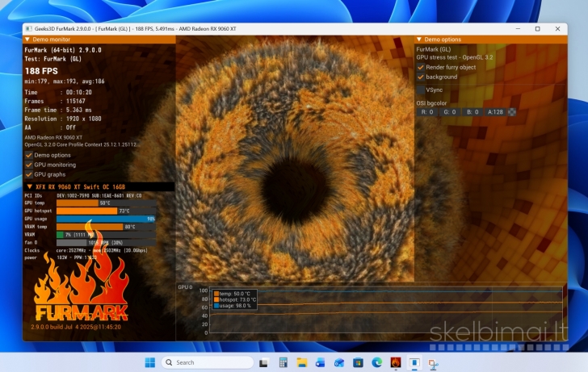Click the taskbar Search box
This screenshot has width=588, height=372.
(195, 362)
